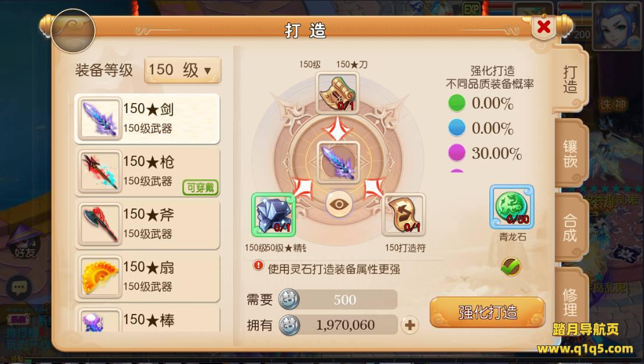The width and height of the screenshot is (644, 364).
Task: Open the chat bubble icon
Action: [x=19, y=288]
